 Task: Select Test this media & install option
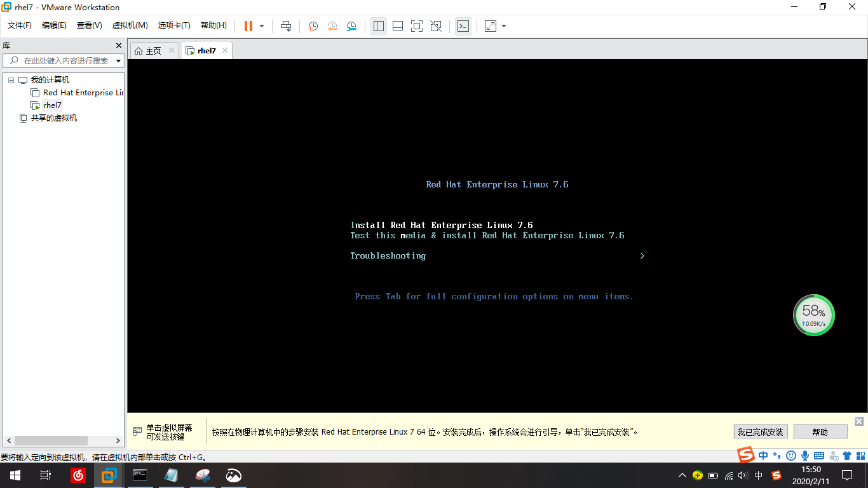(x=487, y=235)
